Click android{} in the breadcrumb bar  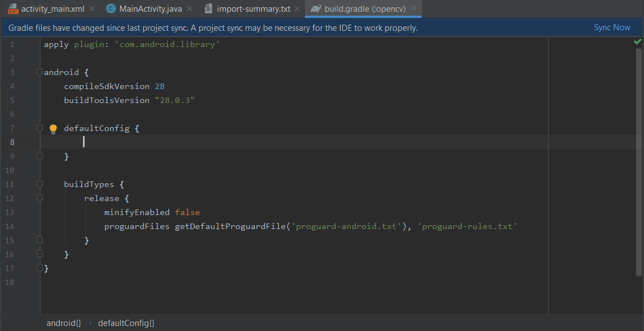[x=64, y=323]
